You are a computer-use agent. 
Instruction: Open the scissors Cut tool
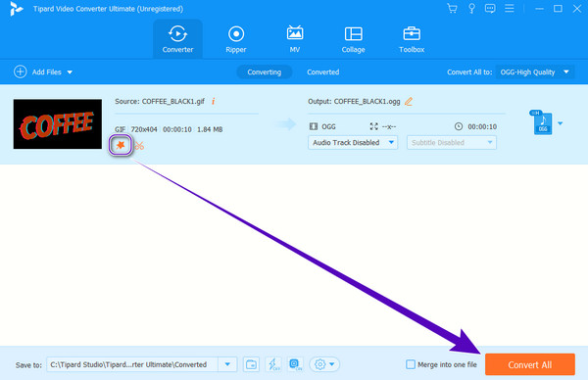coord(139,146)
